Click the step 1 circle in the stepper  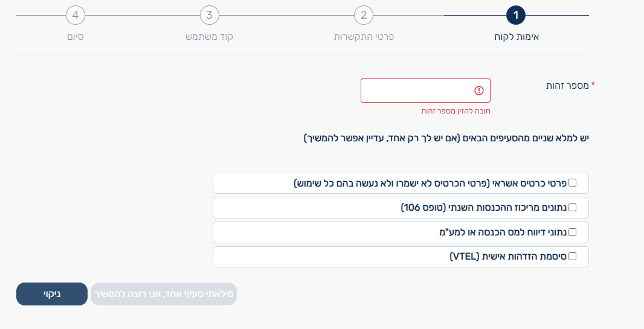516,15
